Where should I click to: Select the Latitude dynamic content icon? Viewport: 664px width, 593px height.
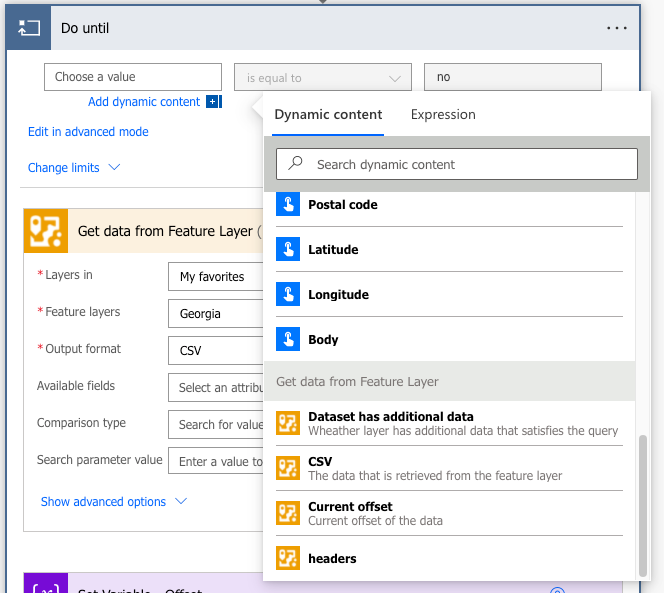pyautogui.click(x=288, y=250)
